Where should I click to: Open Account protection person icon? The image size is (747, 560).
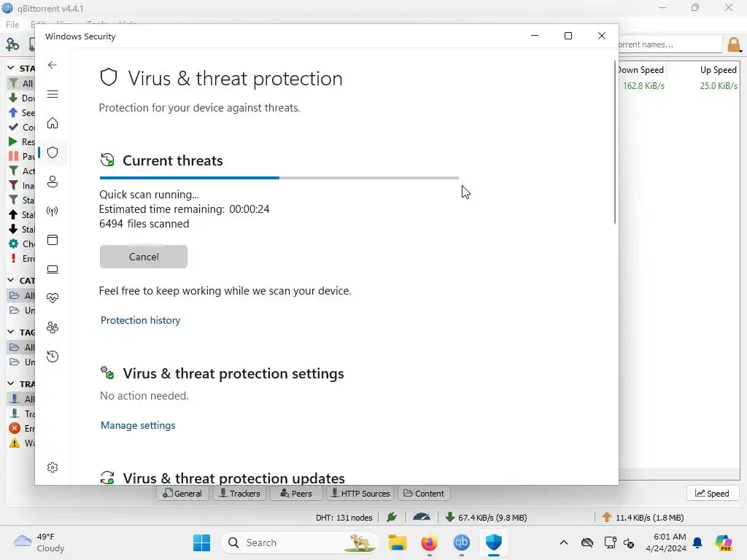(x=53, y=182)
